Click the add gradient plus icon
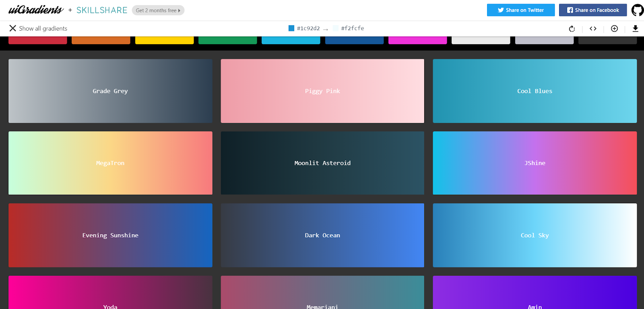The width and height of the screenshot is (644, 309). coord(614,29)
